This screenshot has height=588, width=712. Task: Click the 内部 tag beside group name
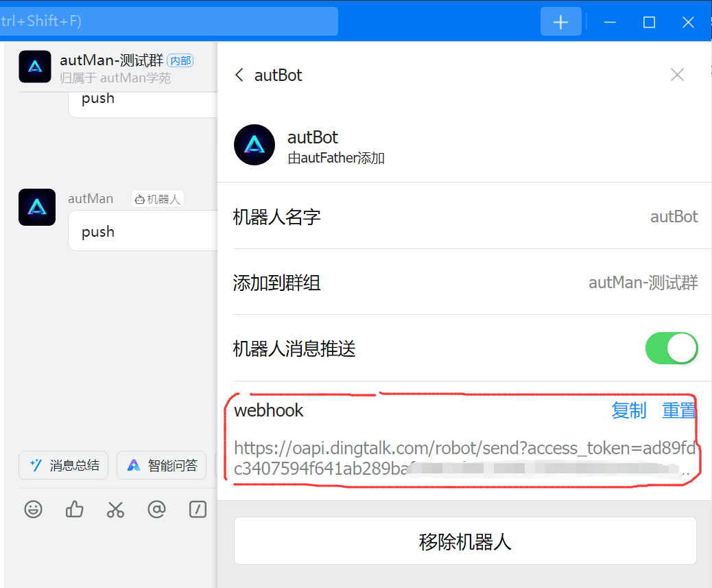pos(180,60)
